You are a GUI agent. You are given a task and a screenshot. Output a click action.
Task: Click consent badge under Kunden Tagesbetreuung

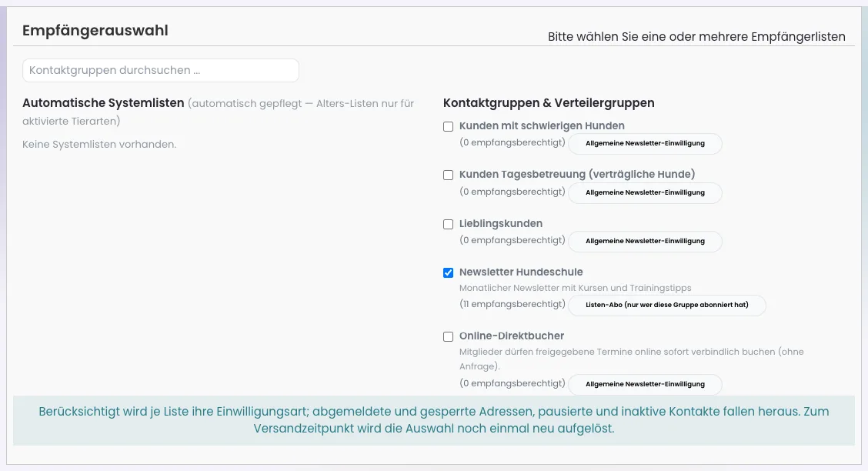[645, 192]
